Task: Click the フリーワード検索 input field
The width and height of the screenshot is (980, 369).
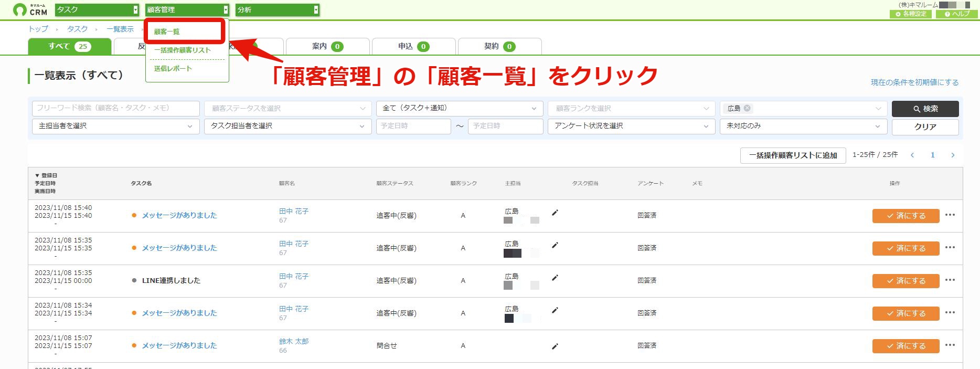Action: 115,108
